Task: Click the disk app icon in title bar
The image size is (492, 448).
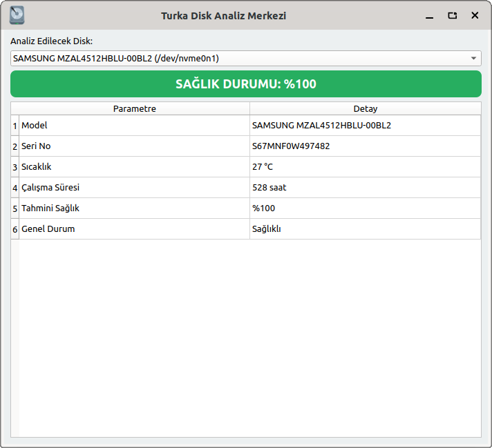Action: click(x=17, y=15)
